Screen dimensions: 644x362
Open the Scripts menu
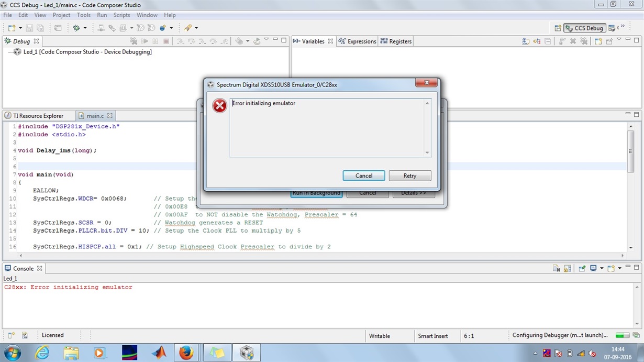(121, 15)
